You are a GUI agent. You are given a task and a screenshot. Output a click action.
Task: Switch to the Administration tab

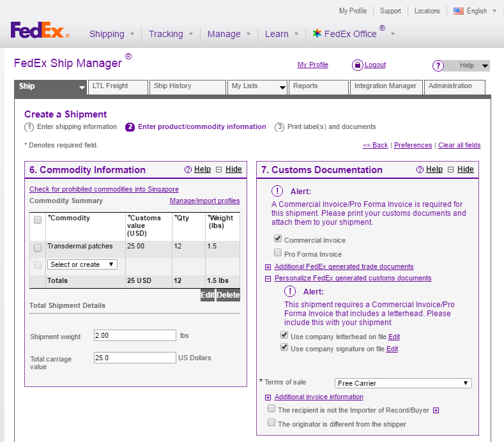tap(455, 87)
